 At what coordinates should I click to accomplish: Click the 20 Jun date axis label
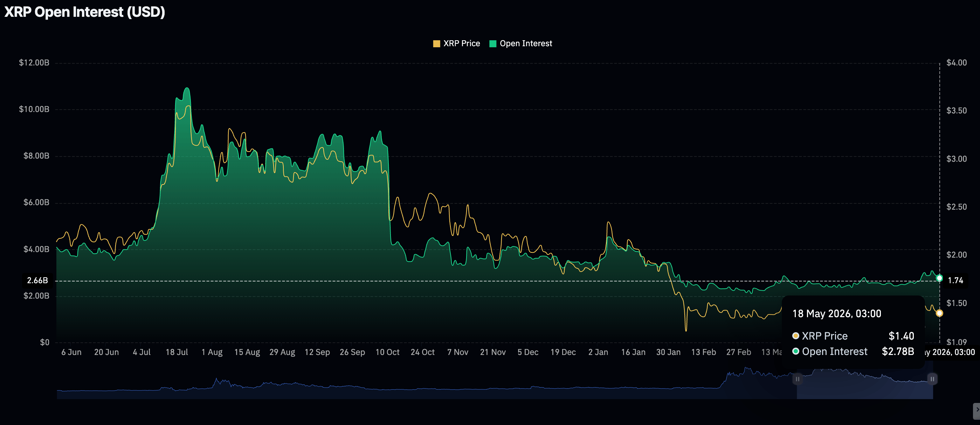(x=106, y=353)
